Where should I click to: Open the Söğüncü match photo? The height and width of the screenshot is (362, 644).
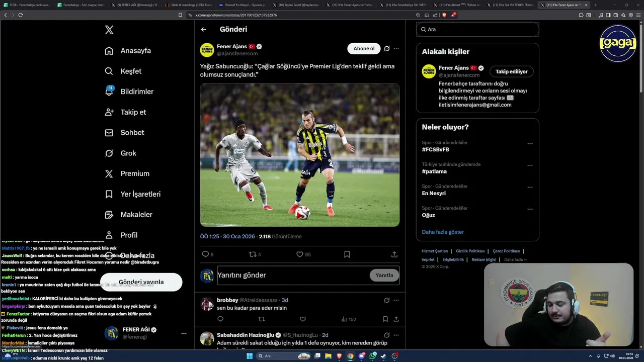tap(300, 155)
